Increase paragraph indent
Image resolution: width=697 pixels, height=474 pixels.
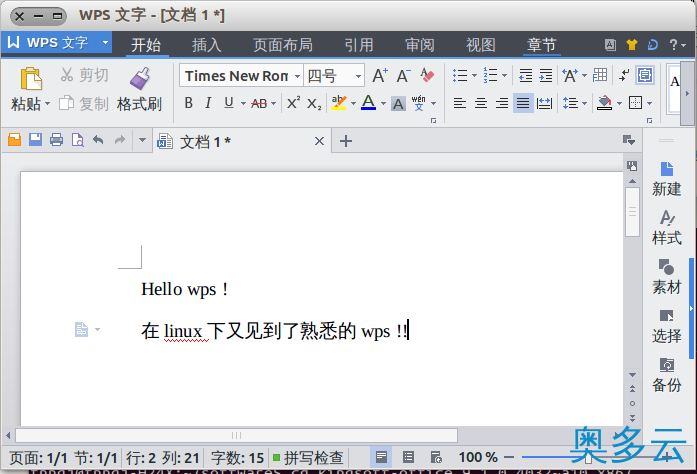pos(545,76)
